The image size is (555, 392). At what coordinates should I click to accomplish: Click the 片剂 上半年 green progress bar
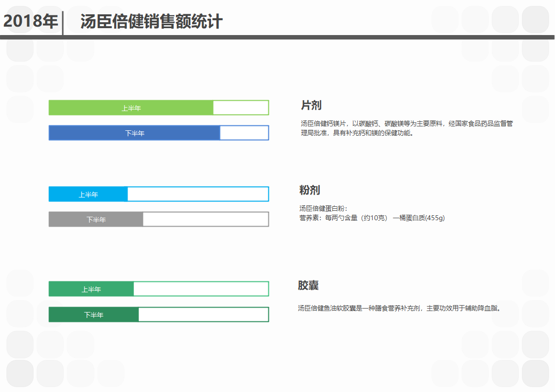coord(159,108)
